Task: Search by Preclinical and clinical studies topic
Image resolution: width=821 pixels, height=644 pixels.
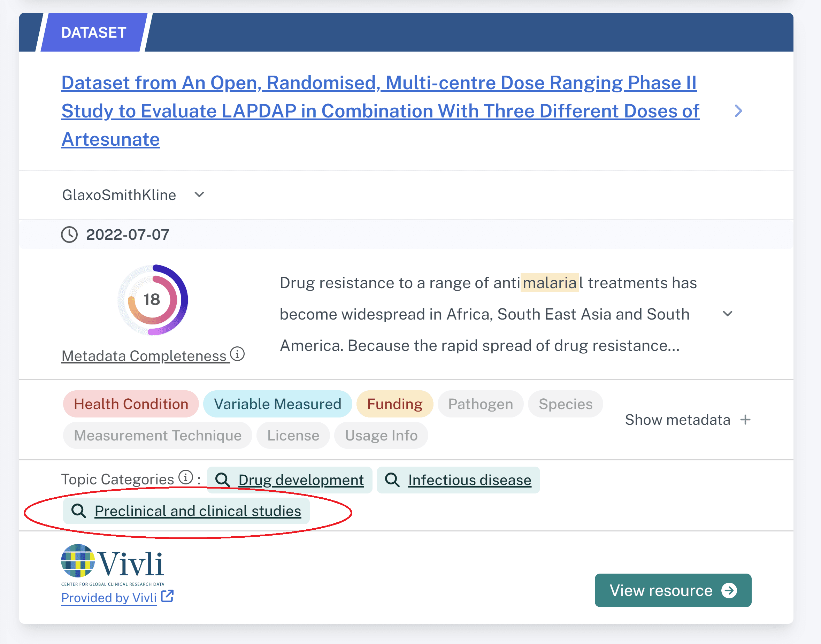Action: click(186, 511)
